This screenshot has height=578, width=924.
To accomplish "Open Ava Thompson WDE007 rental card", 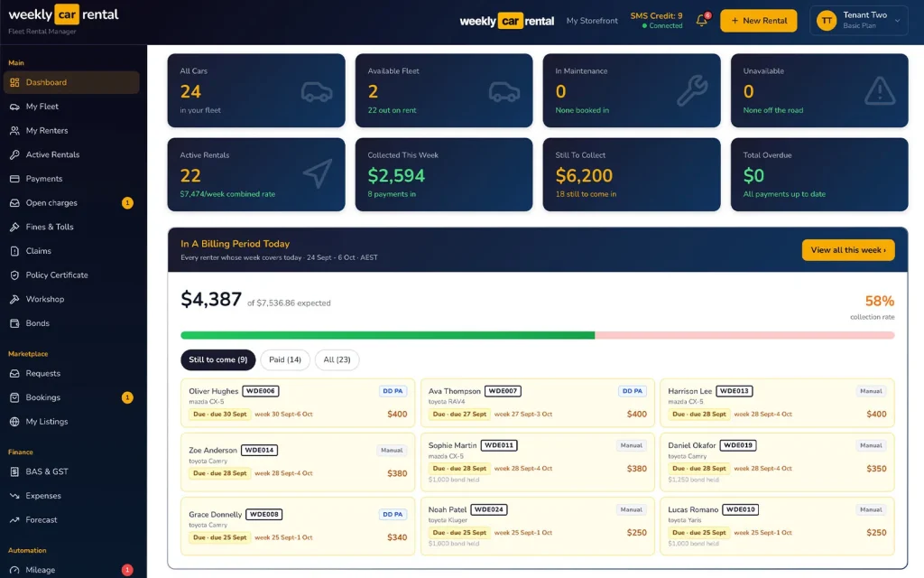I will click(538, 403).
